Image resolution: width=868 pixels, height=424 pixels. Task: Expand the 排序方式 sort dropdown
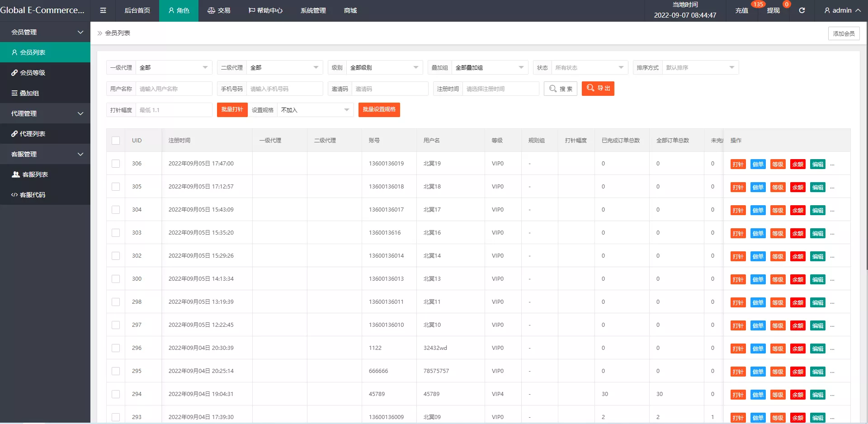700,68
